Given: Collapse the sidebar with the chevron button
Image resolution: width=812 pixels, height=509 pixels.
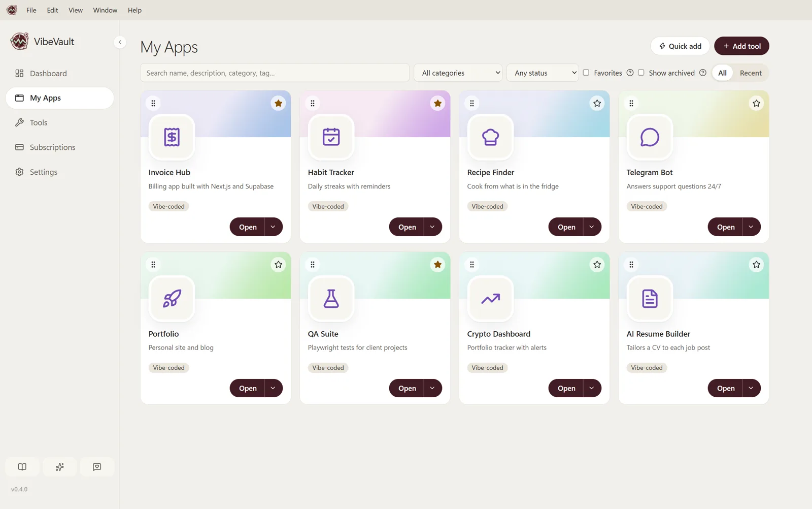Looking at the screenshot, I should click(120, 42).
